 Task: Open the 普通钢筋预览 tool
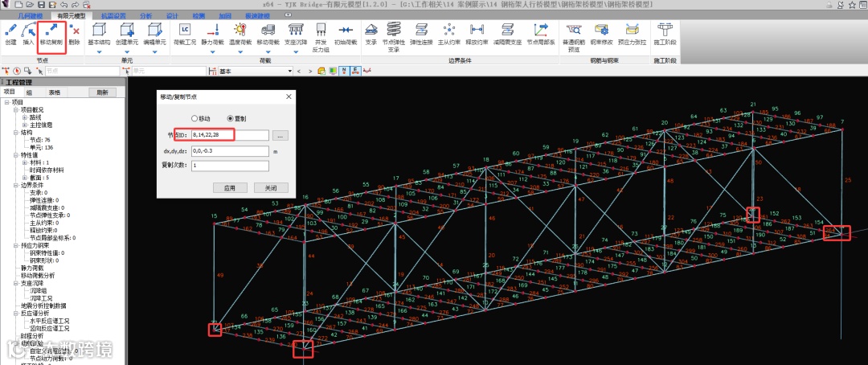[x=574, y=38]
